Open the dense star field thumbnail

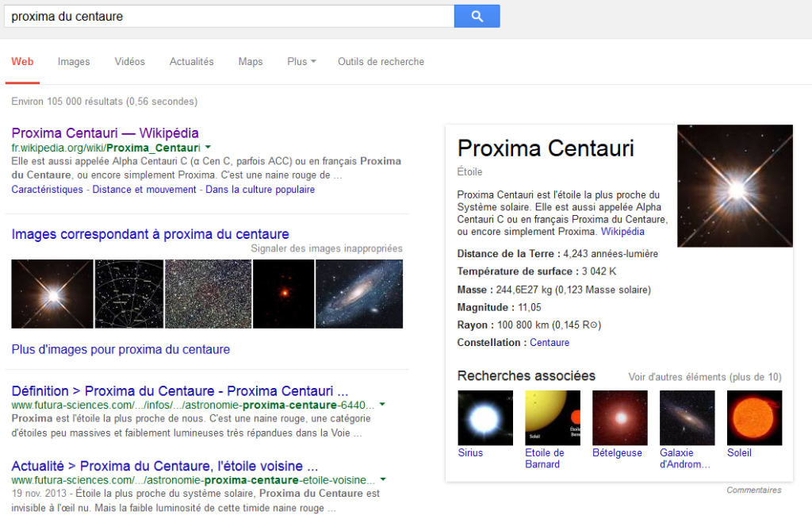click(x=209, y=294)
